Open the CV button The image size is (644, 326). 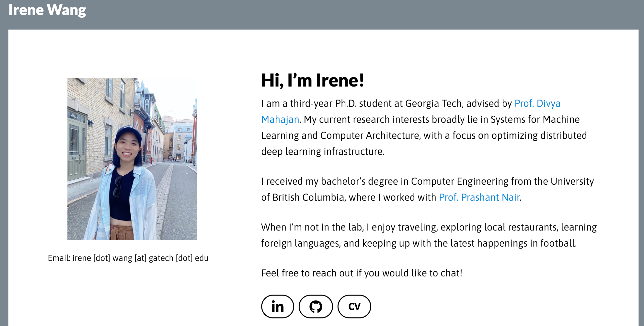(x=354, y=307)
